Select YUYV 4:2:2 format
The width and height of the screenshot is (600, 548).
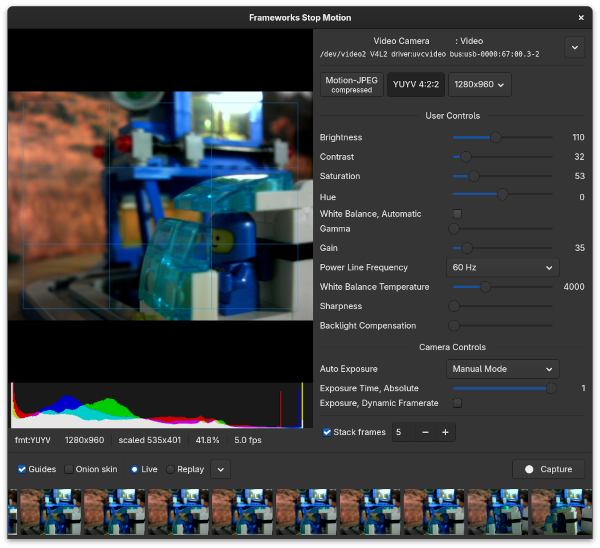click(x=416, y=85)
